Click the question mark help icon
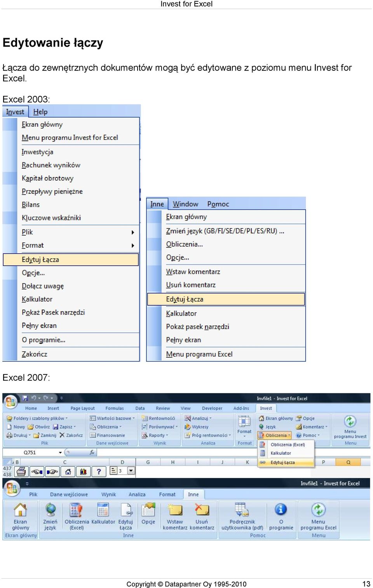Screen dimensions: 373x588 (x=99, y=471)
